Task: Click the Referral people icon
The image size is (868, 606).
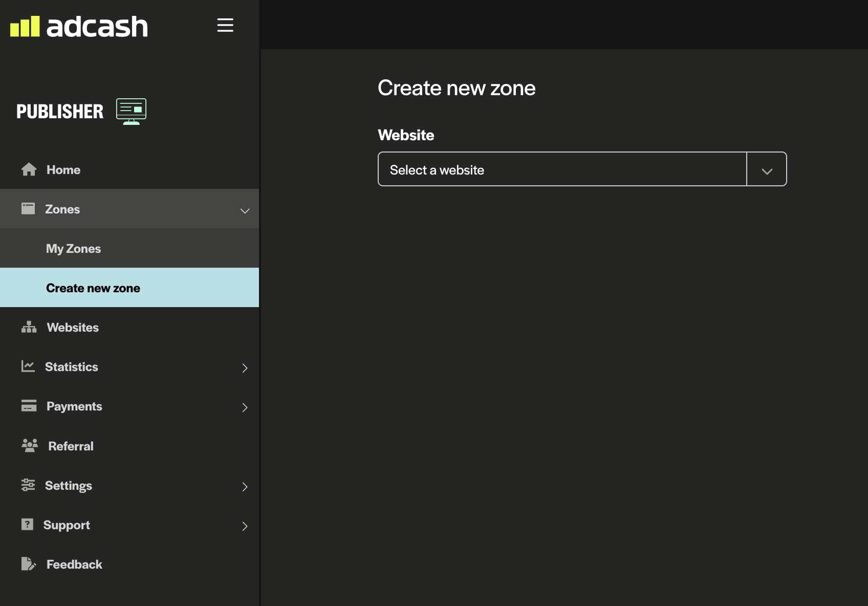Action: pyautogui.click(x=30, y=445)
